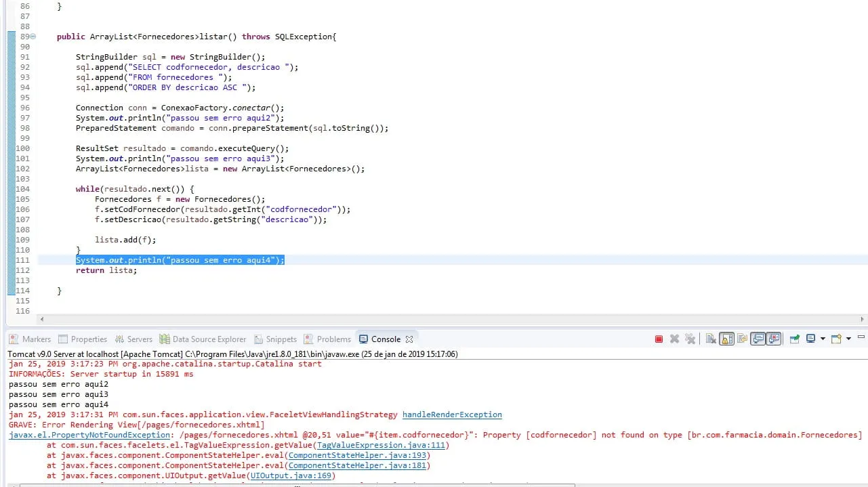Click 'sql.append("FROM fornecedores ");' line
This screenshot has width=868, height=487.
(154, 77)
